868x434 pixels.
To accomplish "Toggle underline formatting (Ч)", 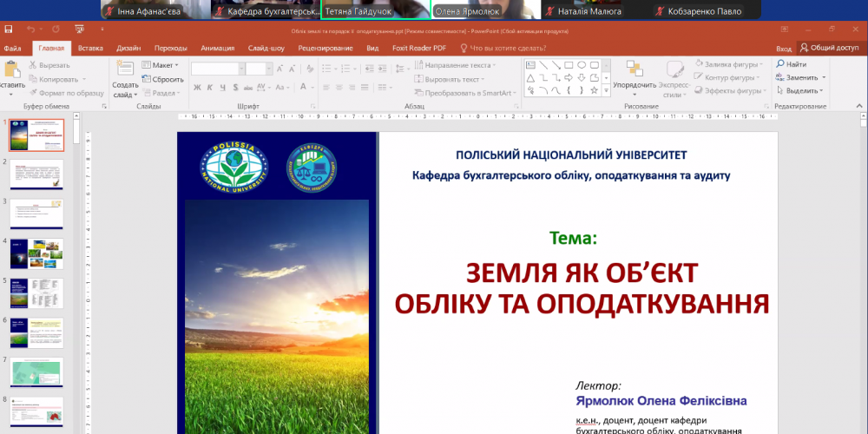I will point(222,88).
